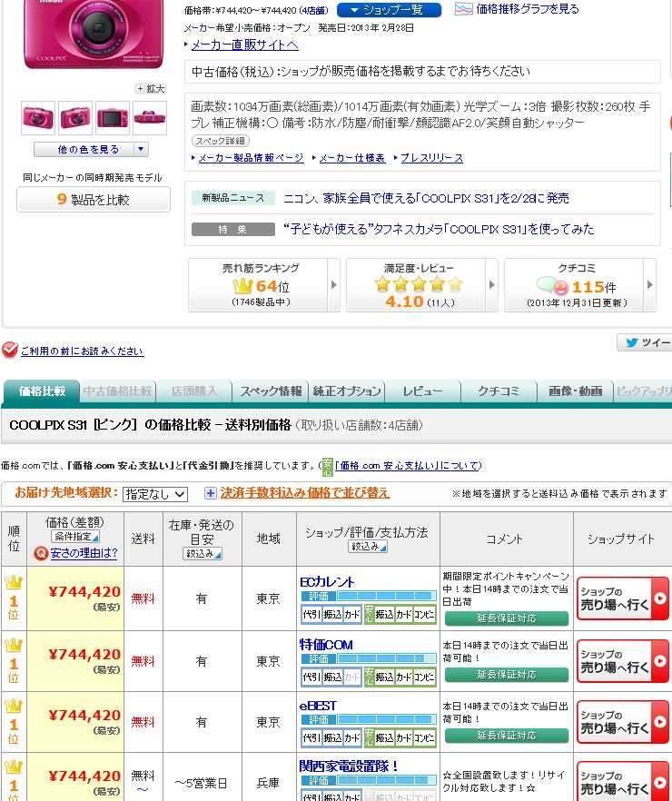Open the クチコミ tab
Viewport: 672px width, 801px height.
tap(499, 391)
